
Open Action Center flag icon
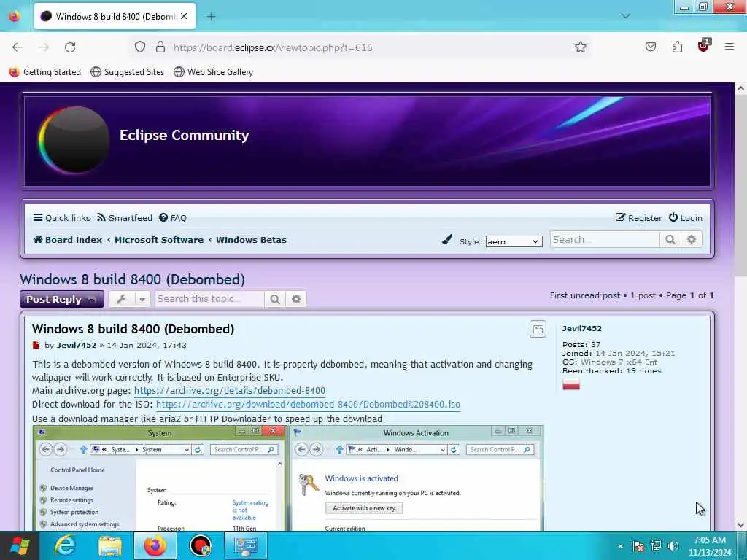(638, 546)
